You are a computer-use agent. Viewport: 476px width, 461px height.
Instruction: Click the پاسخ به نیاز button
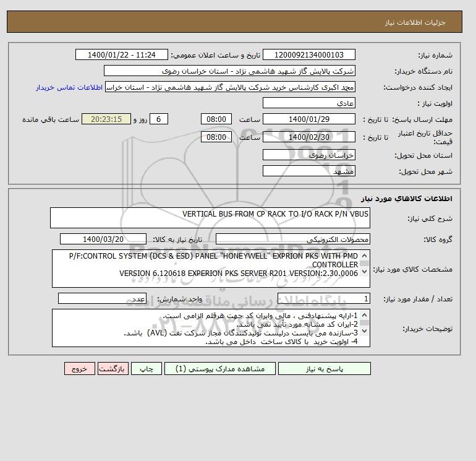324,368
